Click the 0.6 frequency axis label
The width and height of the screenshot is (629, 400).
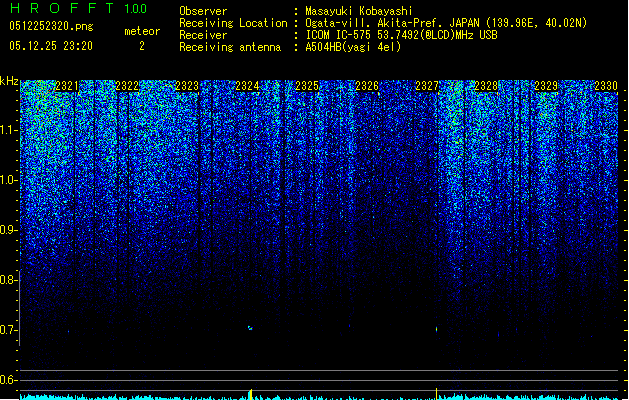8,380
